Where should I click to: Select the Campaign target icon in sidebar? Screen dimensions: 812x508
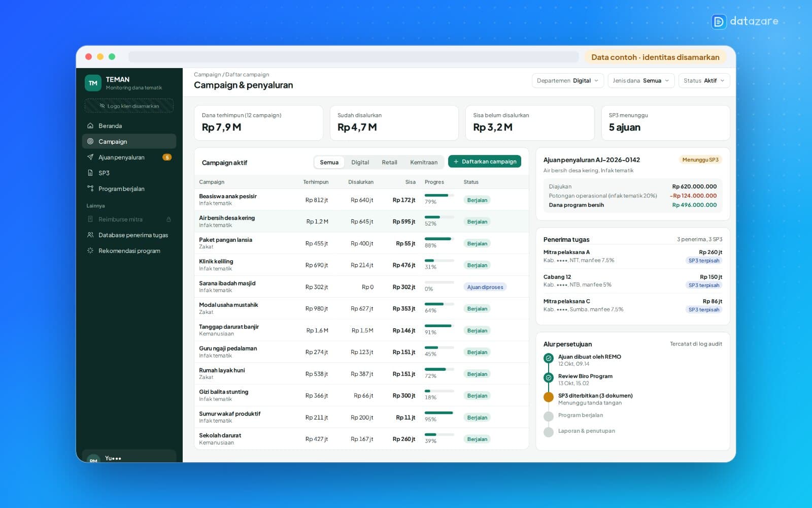pos(90,141)
